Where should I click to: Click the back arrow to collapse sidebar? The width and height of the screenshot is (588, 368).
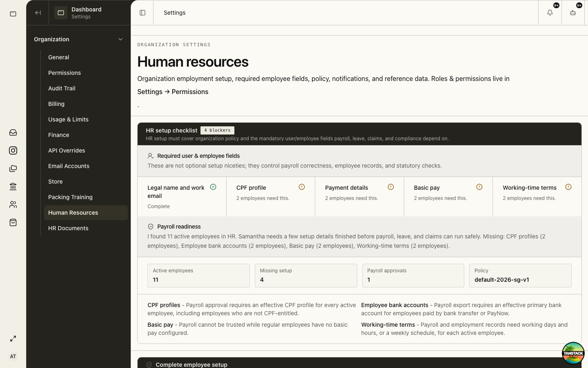(x=38, y=13)
